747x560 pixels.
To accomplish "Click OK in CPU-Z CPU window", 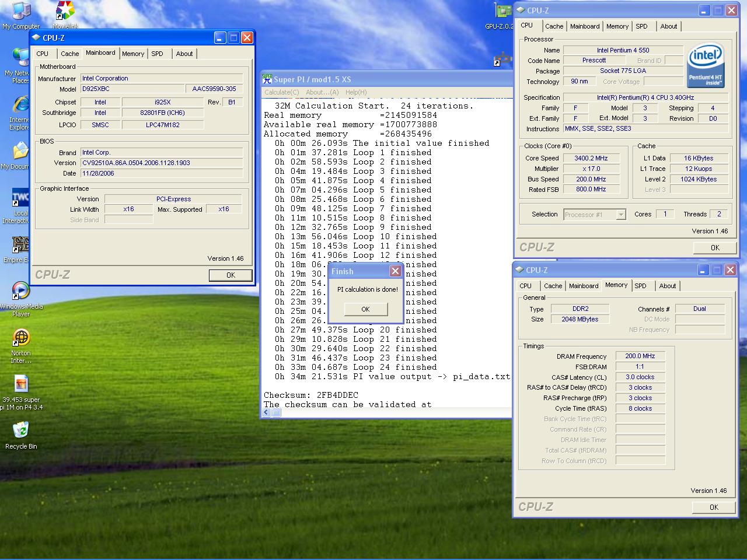I will point(715,248).
